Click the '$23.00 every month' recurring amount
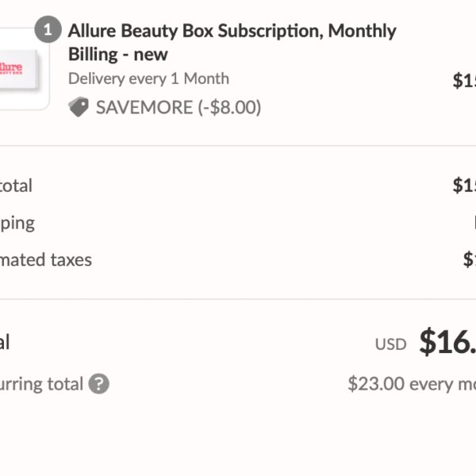The image size is (476, 476). click(x=412, y=384)
